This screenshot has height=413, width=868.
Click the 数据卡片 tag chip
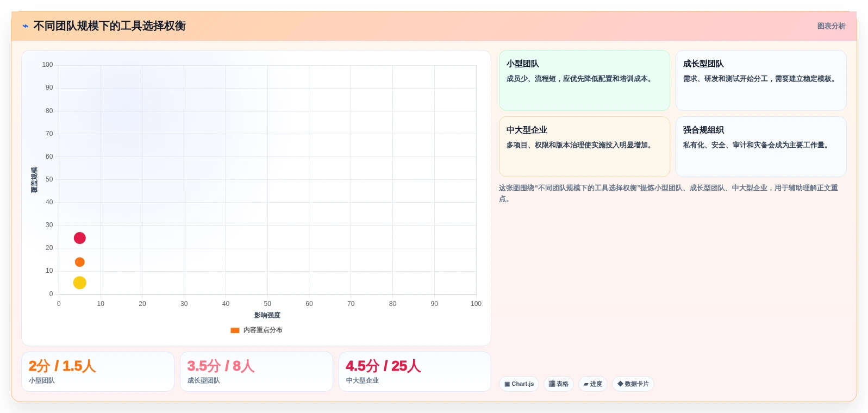[633, 384]
